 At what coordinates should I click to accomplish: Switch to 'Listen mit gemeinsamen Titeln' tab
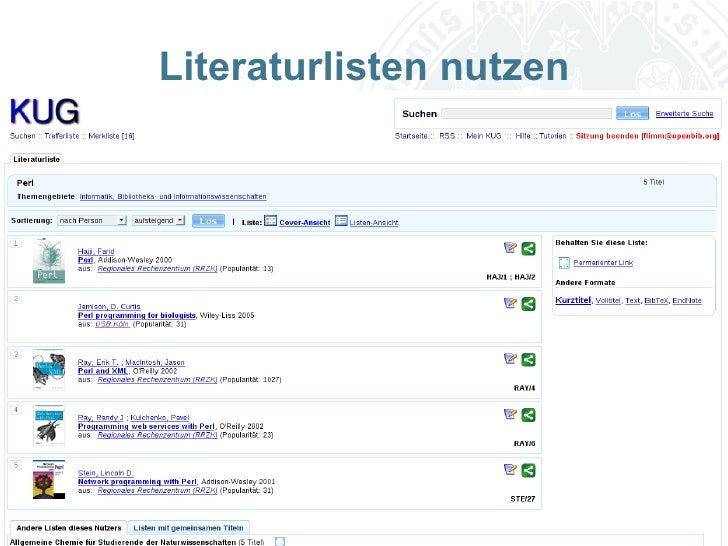point(188,528)
